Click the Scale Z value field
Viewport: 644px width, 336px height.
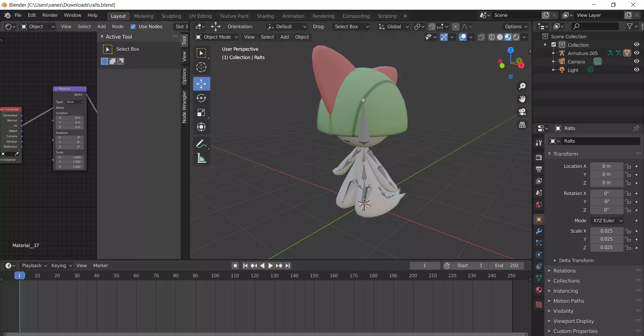606,247
